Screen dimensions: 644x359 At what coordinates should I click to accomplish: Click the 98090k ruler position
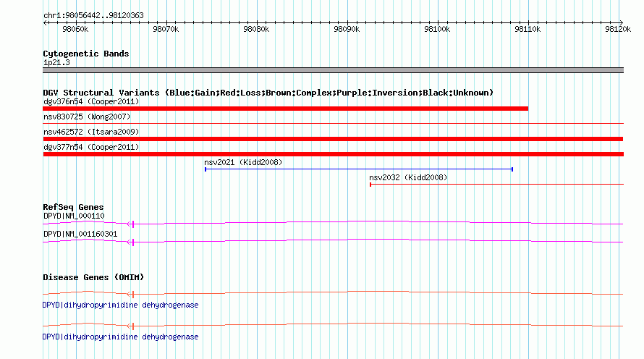tap(347, 29)
